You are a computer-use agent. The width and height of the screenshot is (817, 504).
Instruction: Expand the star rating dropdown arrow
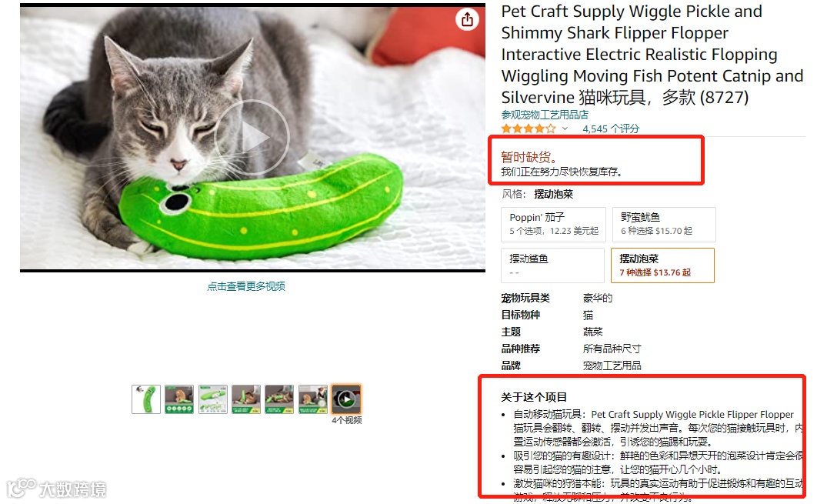click(565, 129)
